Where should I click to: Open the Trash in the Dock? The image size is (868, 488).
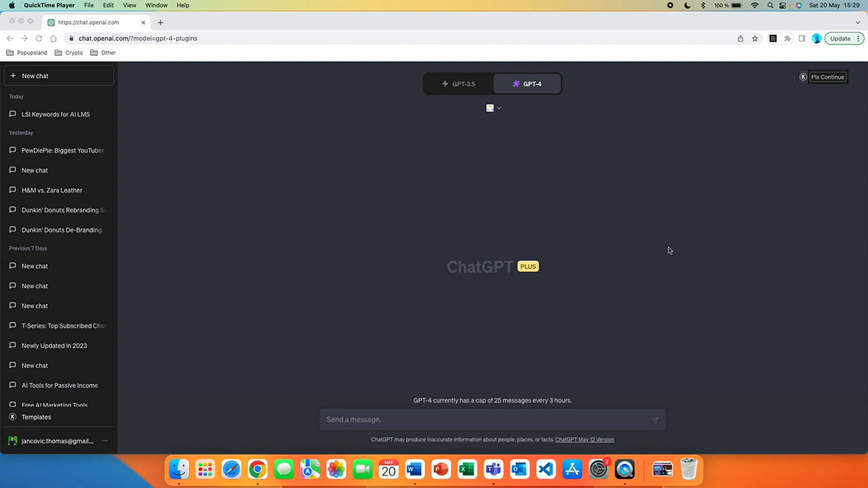689,469
